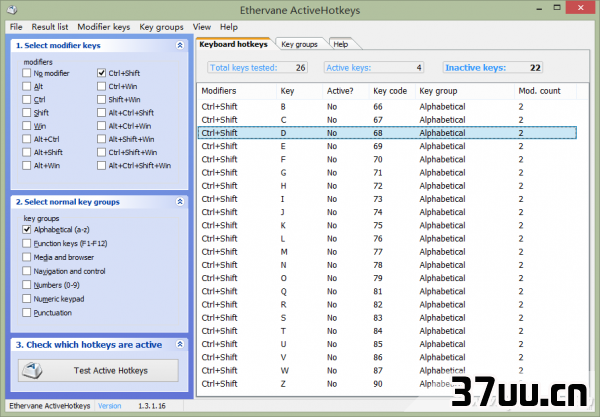Collapse the Select modifier keys panel
Image resolution: width=600 pixels, height=417 pixels.
pyautogui.click(x=180, y=45)
